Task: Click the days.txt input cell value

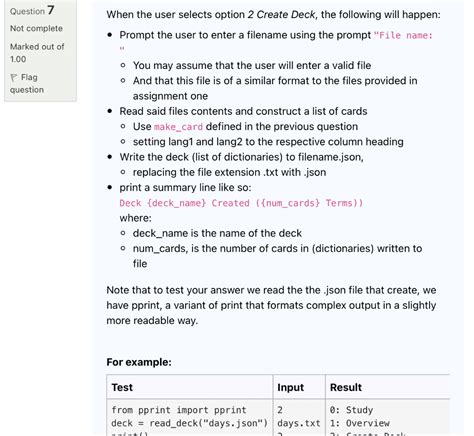Action: (x=299, y=423)
